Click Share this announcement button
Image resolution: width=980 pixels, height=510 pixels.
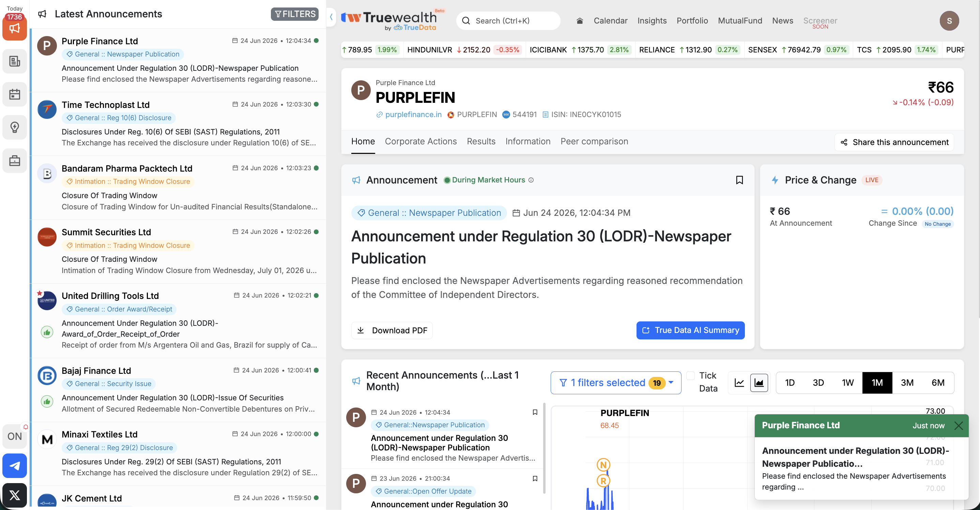(x=894, y=142)
